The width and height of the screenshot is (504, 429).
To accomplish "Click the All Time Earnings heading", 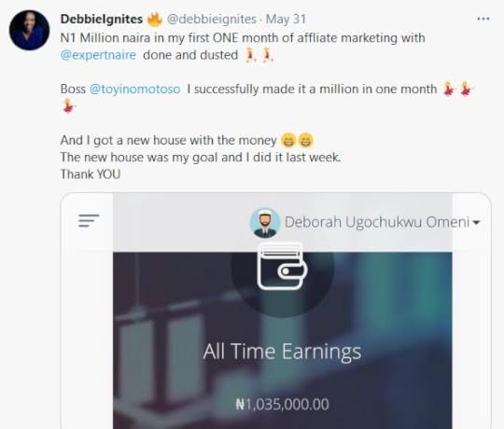I will tap(282, 352).
